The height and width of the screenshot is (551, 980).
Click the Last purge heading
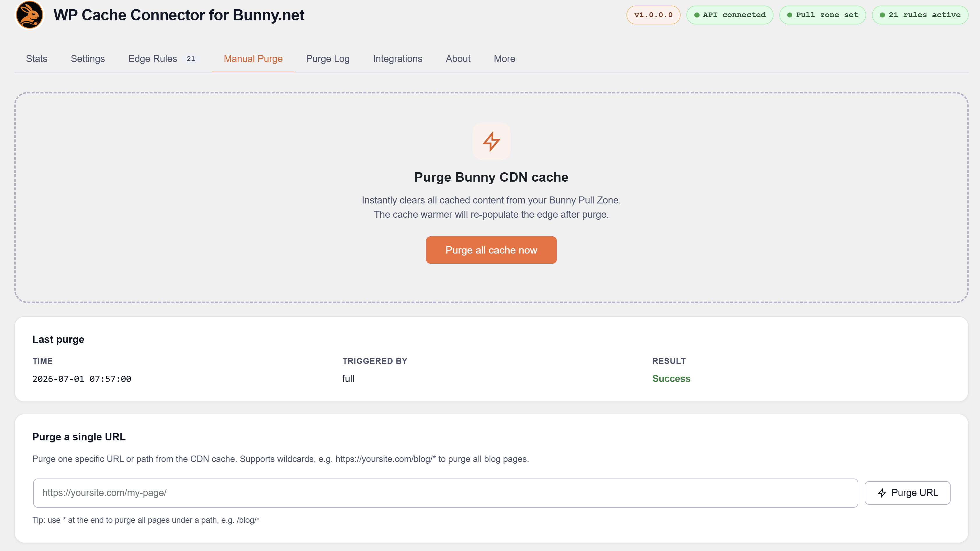click(58, 339)
